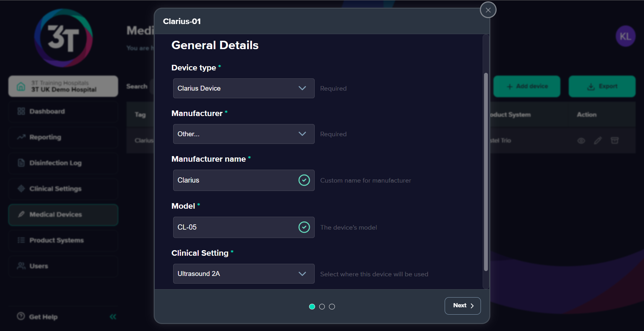The width and height of the screenshot is (644, 331).
Task: Go to first step dot
Action: click(312, 307)
